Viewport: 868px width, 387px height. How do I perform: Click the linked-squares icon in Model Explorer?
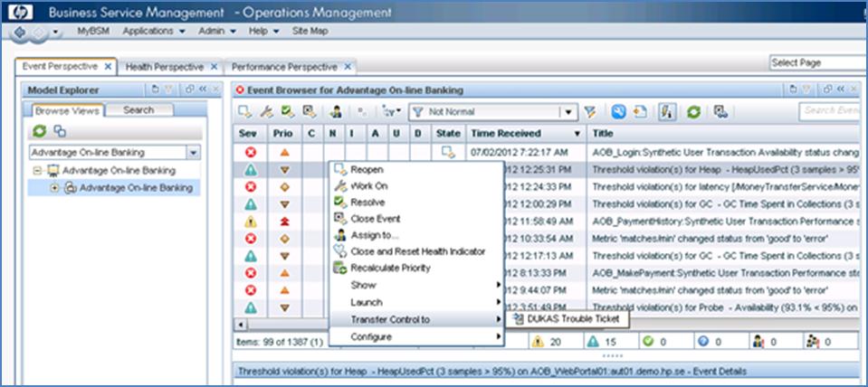pyautogui.click(x=59, y=131)
